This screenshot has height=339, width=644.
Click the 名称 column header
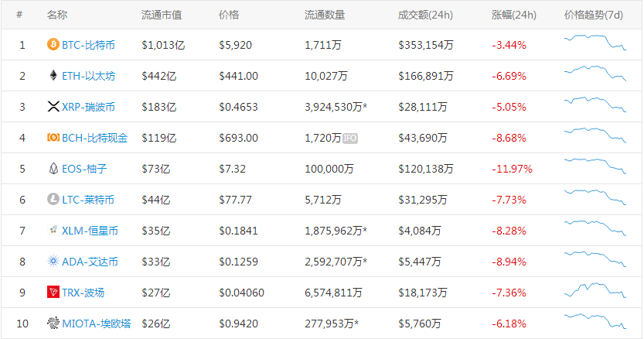click(57, 15)
